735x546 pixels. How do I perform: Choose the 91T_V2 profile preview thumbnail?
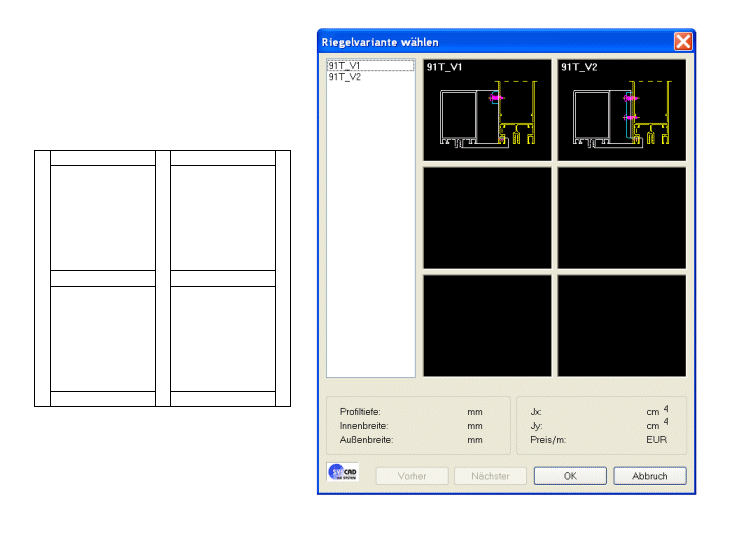pos(621,110)
